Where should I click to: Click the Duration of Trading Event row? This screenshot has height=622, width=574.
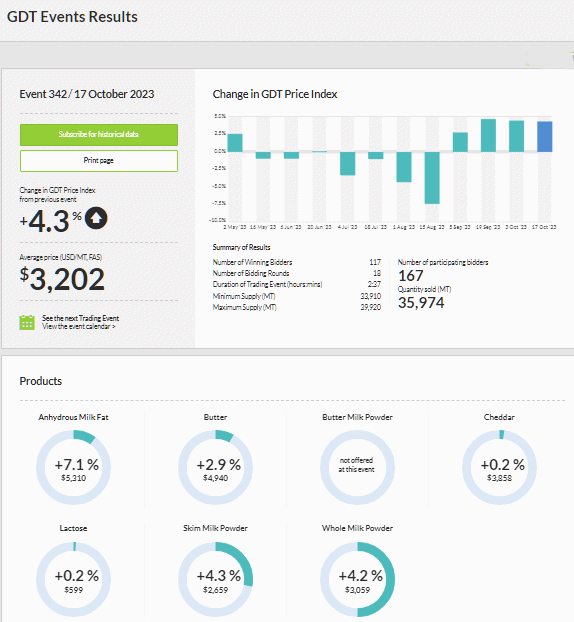click(297, 284)
